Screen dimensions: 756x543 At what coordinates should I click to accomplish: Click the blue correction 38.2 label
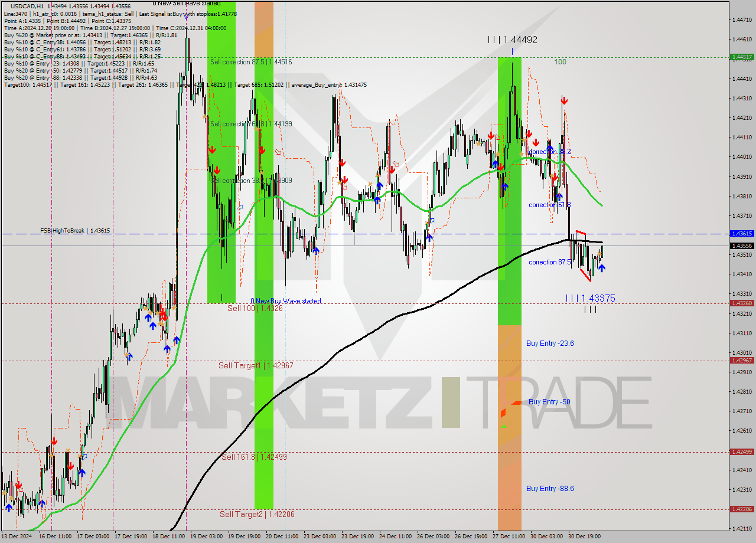point(550,152)
